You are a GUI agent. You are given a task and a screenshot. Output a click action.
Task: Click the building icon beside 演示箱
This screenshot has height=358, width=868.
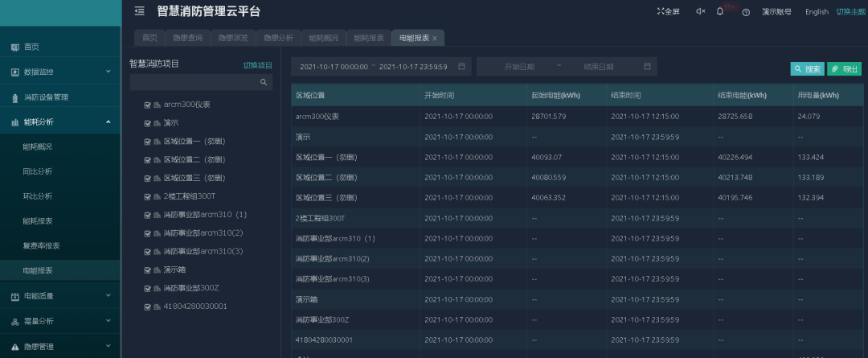click(157, 270)
